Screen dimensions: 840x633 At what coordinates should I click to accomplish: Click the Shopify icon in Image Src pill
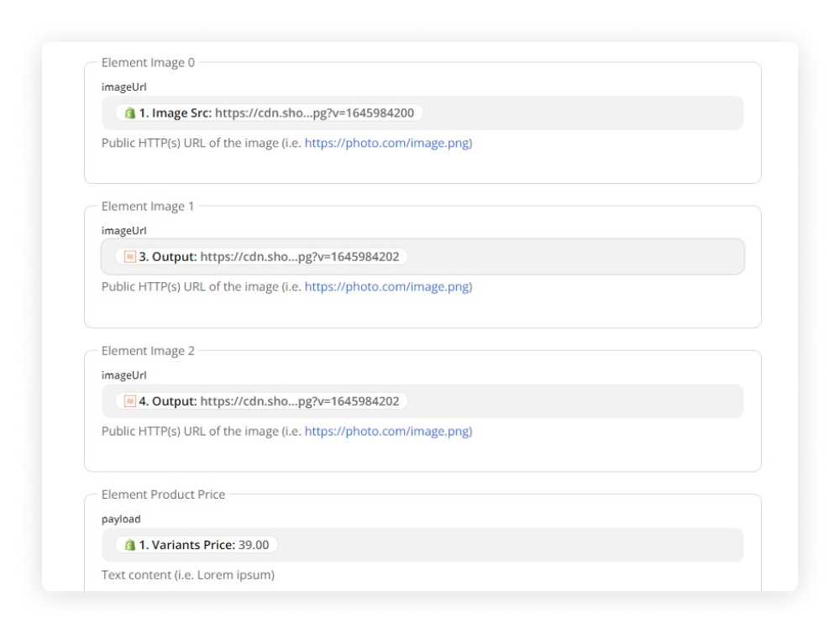(129, 113)
